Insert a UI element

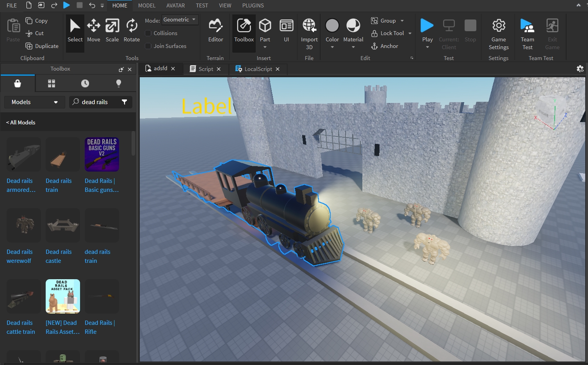point(287,31)
